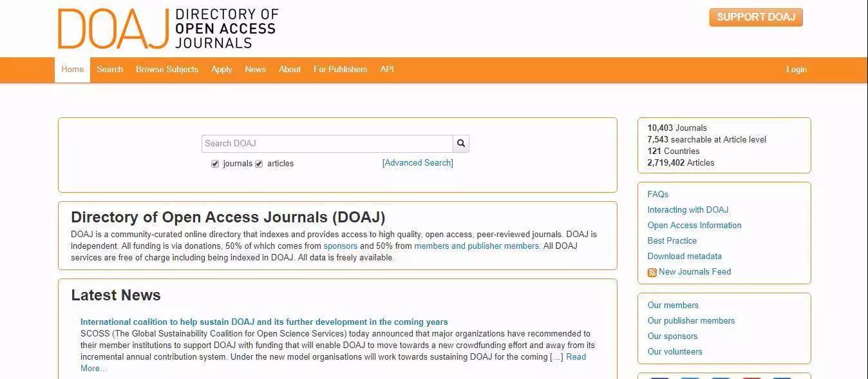Click the Latest News heading

[x=116, y=295]
